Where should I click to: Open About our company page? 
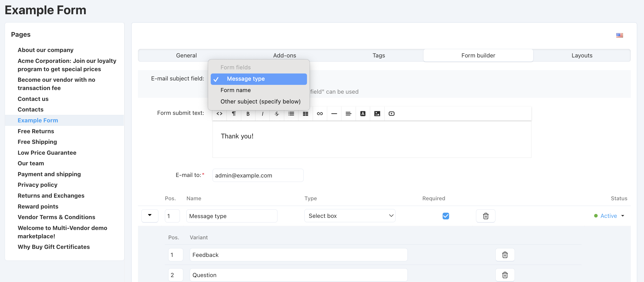(46, 50)
